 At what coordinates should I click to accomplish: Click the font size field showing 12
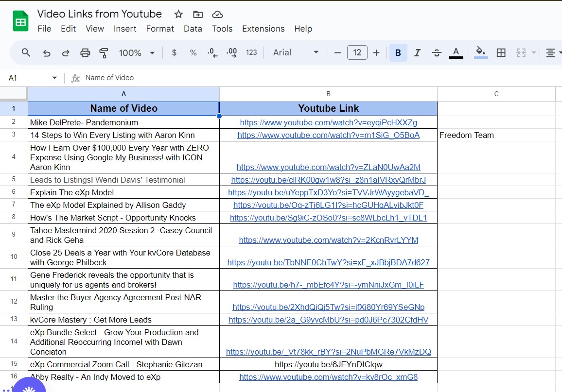pos(357,52)
